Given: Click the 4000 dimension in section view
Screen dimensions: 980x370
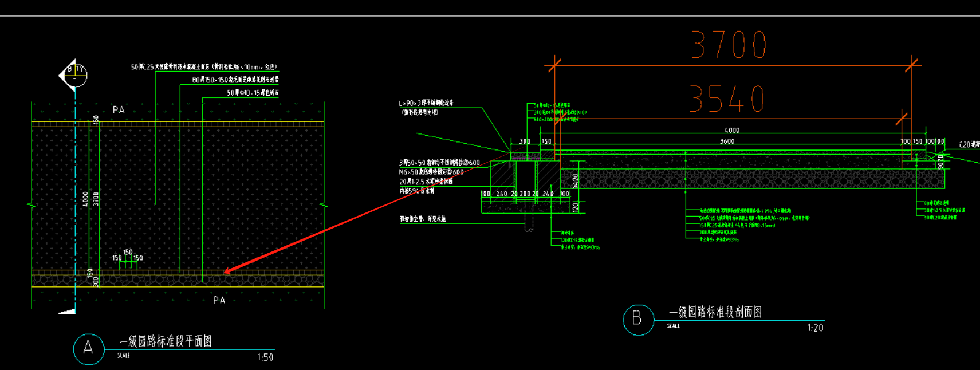Looking at the screenshot, I should (732, 130).
